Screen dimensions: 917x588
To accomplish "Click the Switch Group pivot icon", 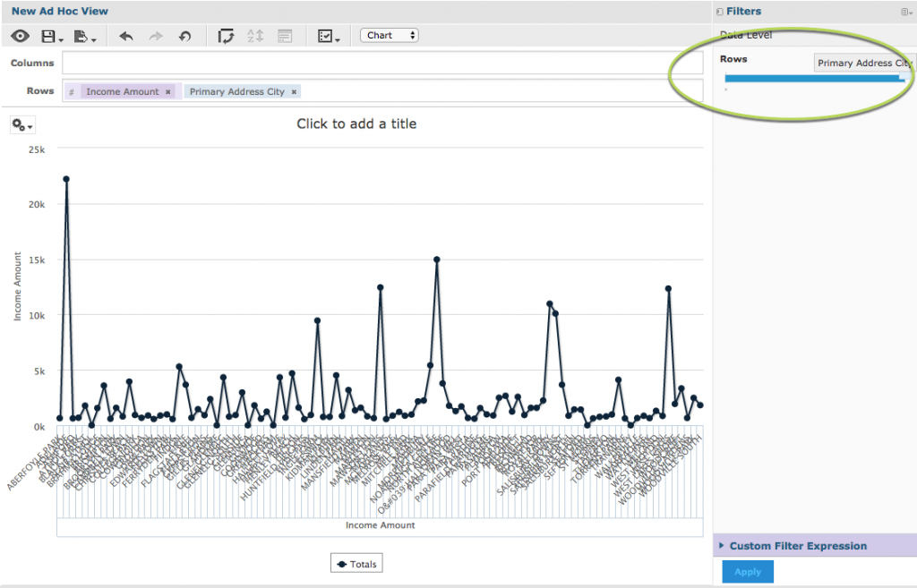I will click(227, 36).
